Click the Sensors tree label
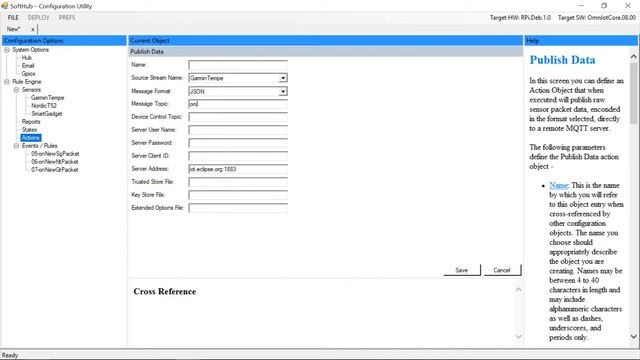Screen dimensions: 640x360 (31, 90)
